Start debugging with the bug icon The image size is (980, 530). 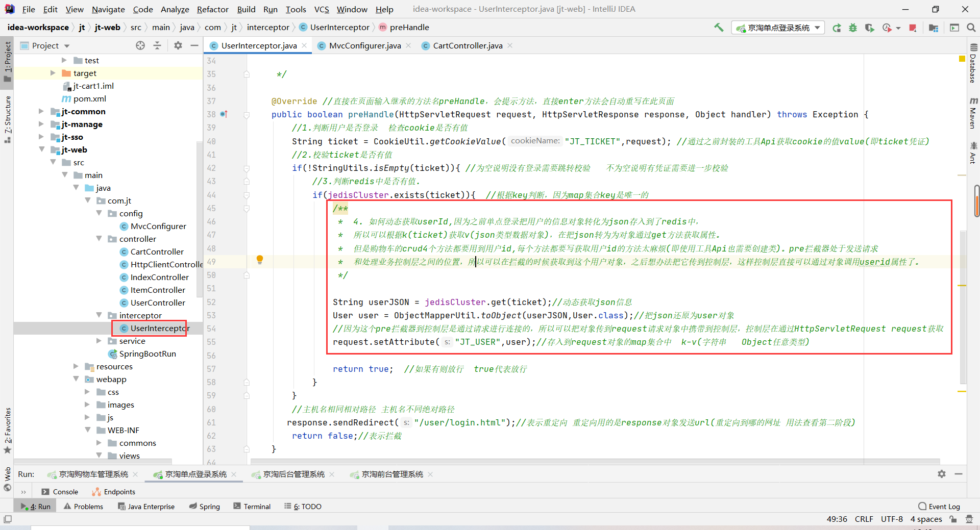(853, 28)
